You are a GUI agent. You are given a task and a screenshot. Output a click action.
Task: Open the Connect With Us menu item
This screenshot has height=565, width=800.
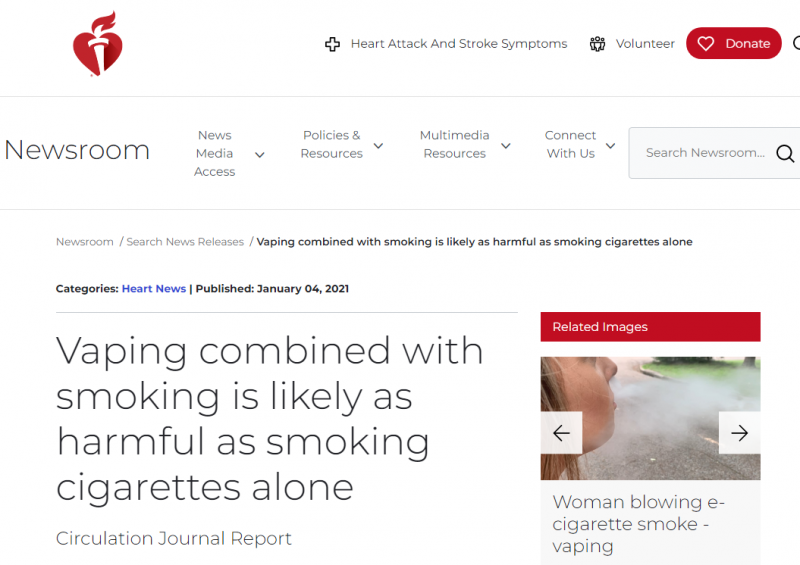click(570, 144)
